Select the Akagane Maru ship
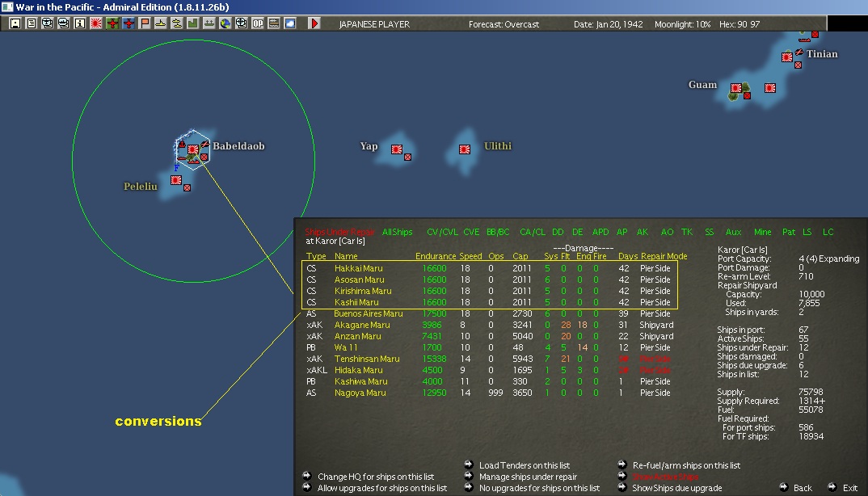Screen dimensions: 868x496 click(x=362, y=325)
